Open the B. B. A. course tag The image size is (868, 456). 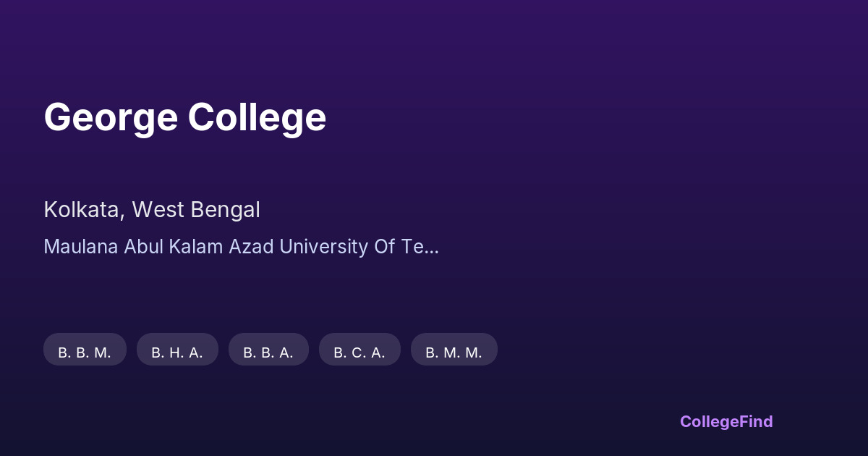point(268,352)
